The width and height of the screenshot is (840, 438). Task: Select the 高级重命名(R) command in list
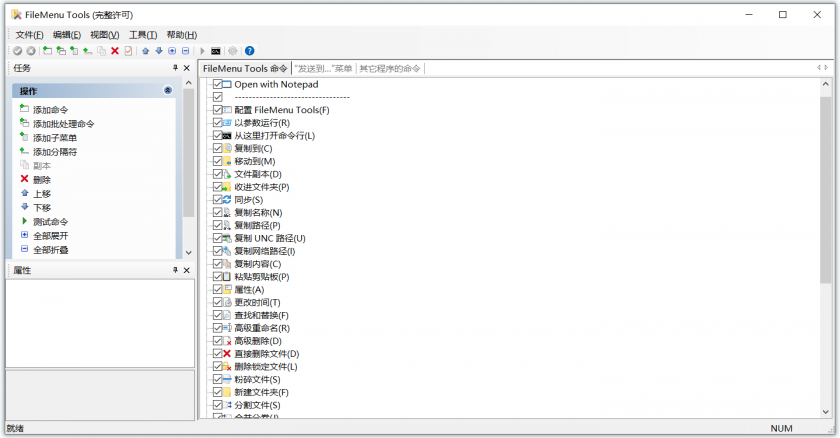(x=261, y=328)
